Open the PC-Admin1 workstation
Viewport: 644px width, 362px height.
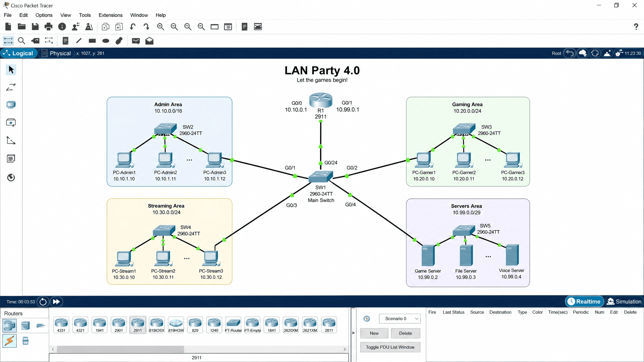click(x=124, y=160)
